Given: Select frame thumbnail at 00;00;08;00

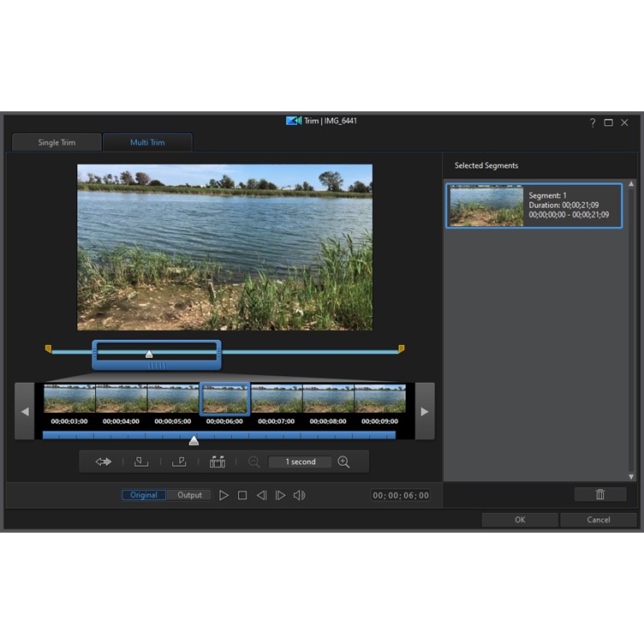Looking at the screenshot, I should point(328,398).
